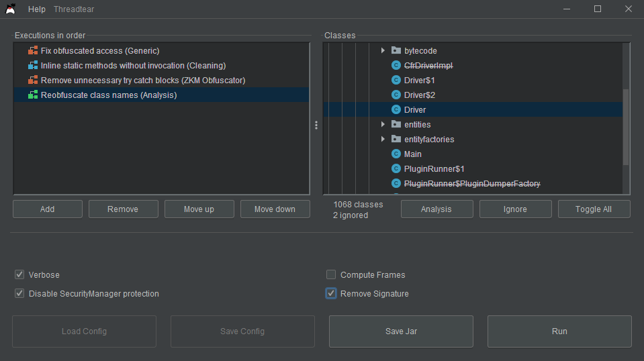This screenshot has width=644, height=361.
Task: Click the icon beside Fix obfuscated access
Action: pyautogui.click(x=33, y=50)
